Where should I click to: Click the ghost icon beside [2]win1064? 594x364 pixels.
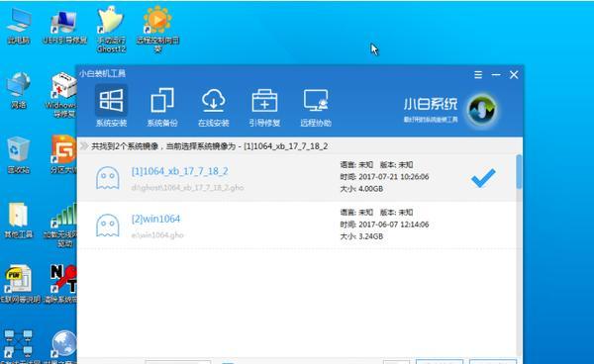pos(108,226)
